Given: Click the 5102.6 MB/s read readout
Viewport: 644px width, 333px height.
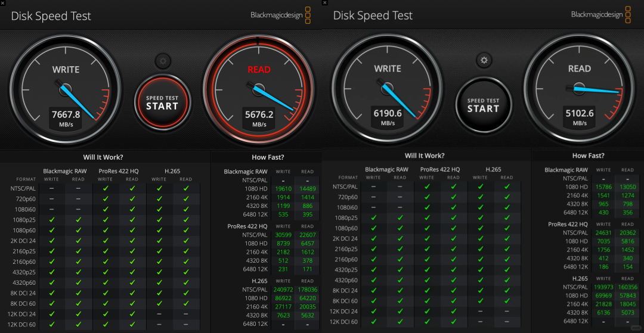Looking at the screenshot, I should 580,117.
